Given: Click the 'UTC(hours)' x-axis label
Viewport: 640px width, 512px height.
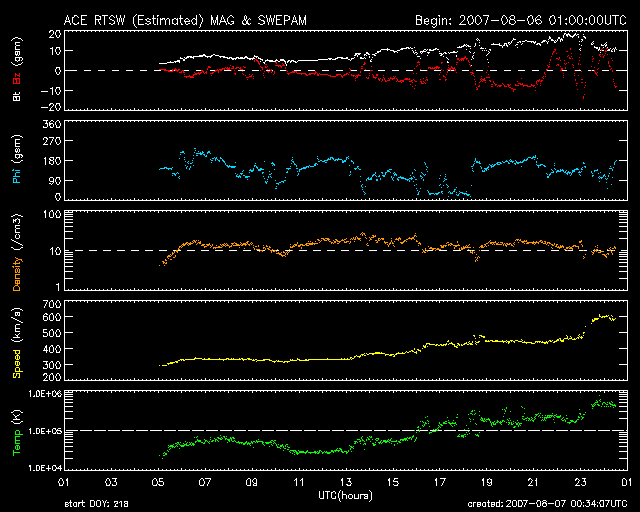Looking at the screenshot, I should coord(345,496).
